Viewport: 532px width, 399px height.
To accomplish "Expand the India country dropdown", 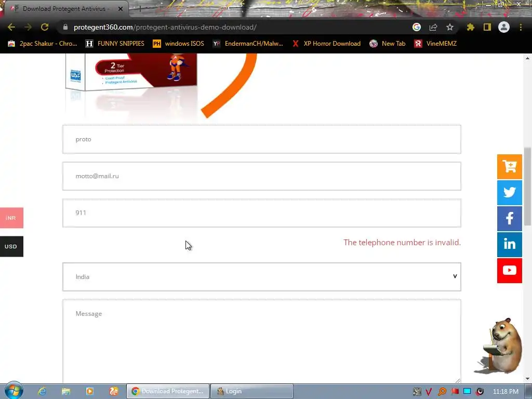I will [x=262, y=277].
